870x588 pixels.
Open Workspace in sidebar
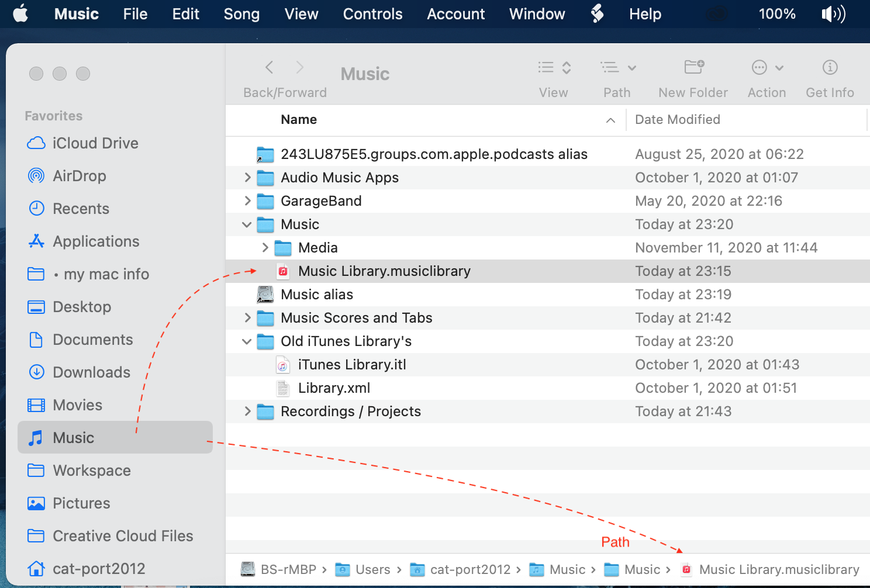click(x=115, y=471)
